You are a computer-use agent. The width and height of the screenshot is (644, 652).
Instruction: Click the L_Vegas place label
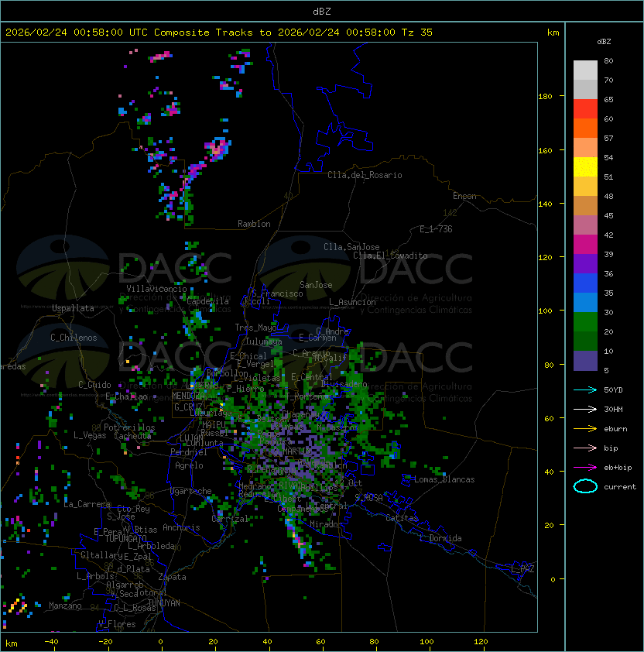90,435
